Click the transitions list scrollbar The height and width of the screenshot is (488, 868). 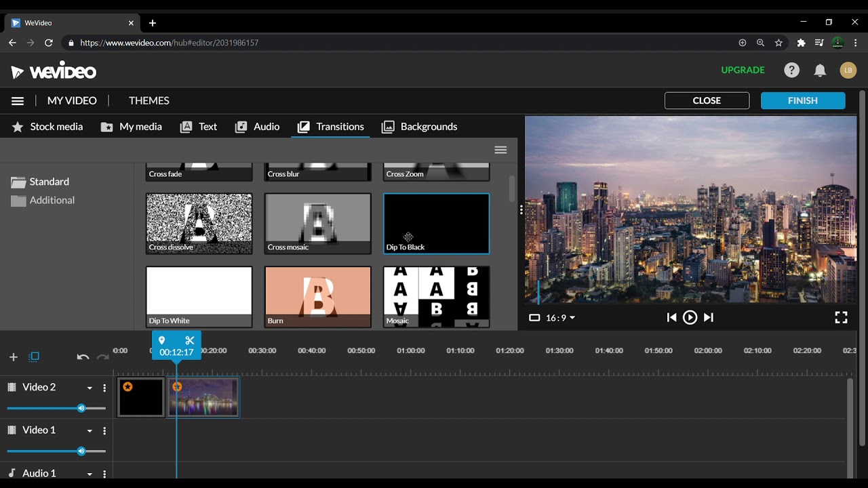[x=511, y=187]
